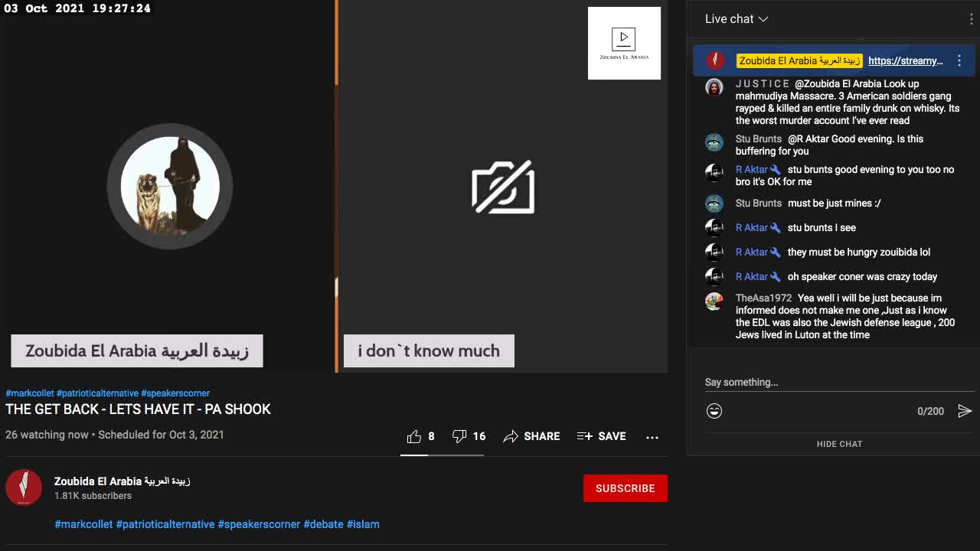
Task: Open Zoubida El Arabia channel name link
Action: pos(122,481)
